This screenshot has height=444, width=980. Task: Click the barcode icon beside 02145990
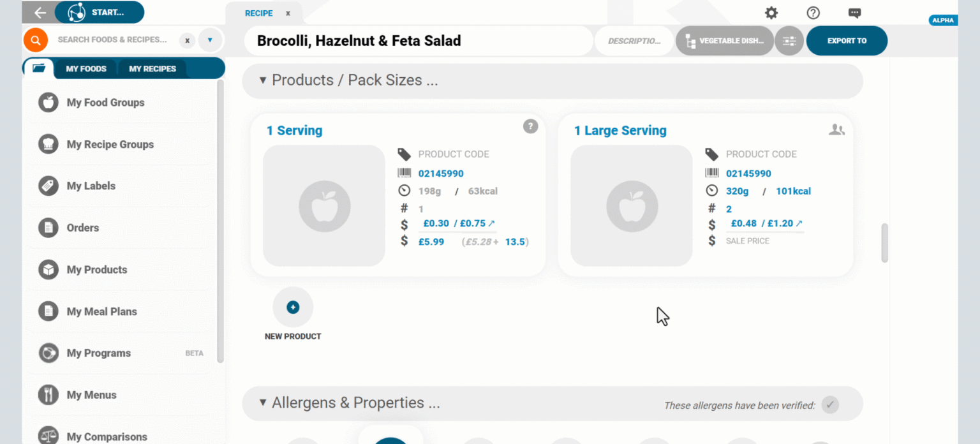pyautogui.click(x=405, y=173)
